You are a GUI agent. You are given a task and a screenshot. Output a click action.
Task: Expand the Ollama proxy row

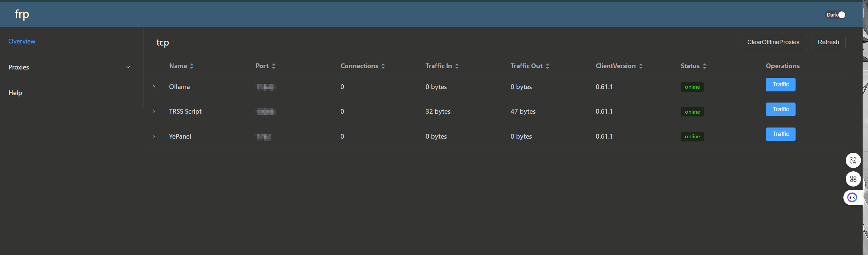coord(154,87)
